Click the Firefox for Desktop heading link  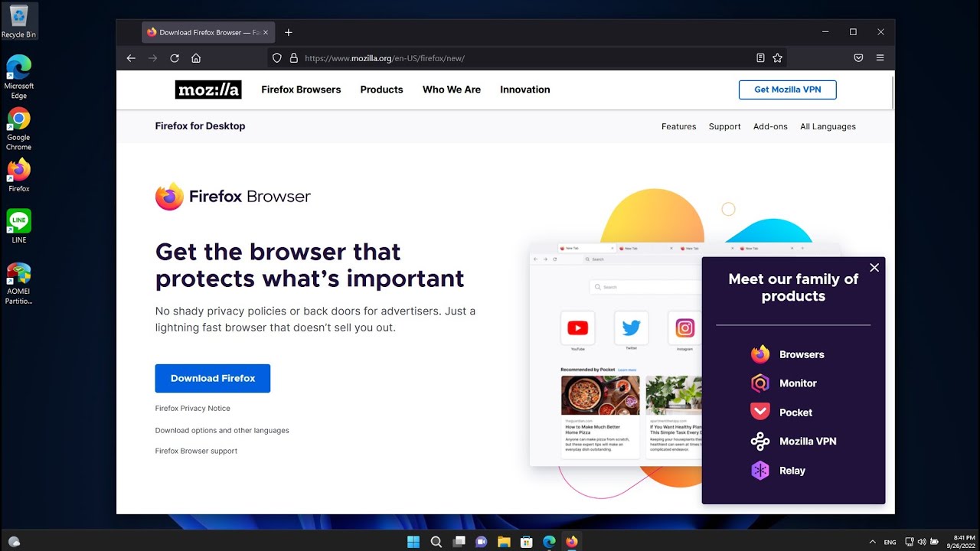click(201, 126)
